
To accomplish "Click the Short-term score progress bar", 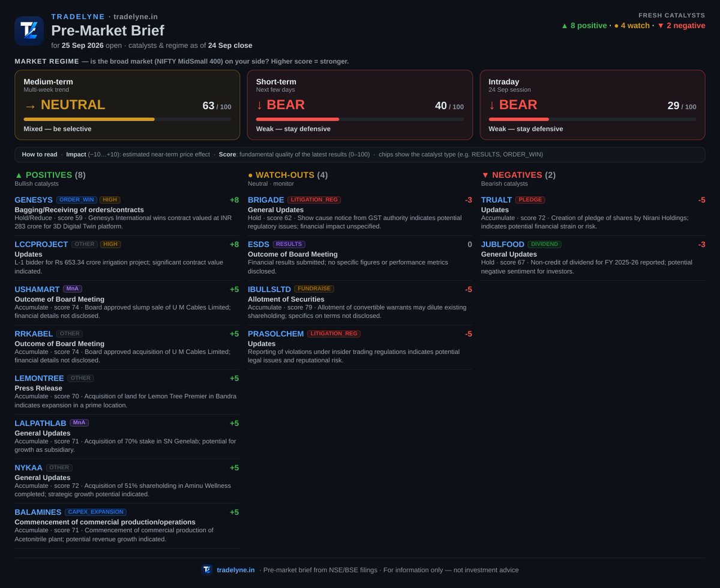I will 360,119.
